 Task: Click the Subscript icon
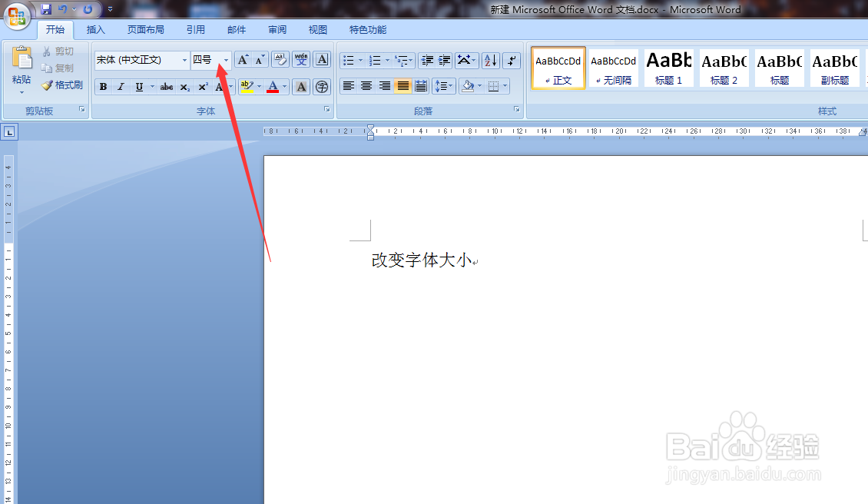[x=184, y=86]
